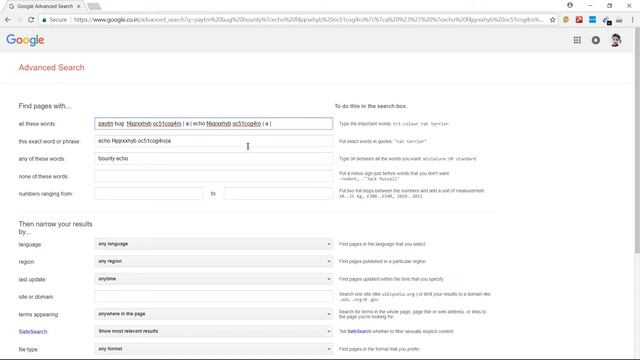Click the Secure padlock site info
This screenshot has width=640, height=360.
(54, 20)
